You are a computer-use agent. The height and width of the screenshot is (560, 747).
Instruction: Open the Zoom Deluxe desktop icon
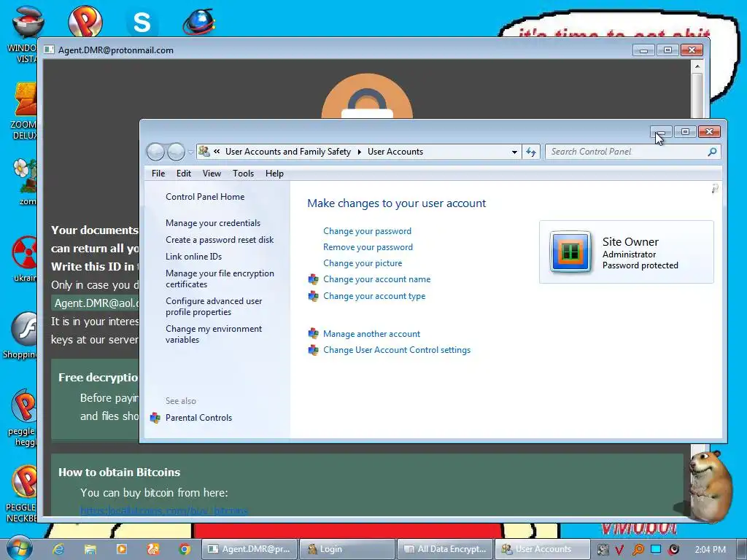tap(25, 112)
